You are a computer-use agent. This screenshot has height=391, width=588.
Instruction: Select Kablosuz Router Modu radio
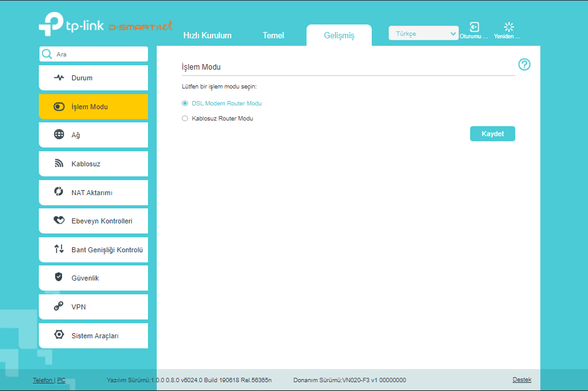185,119
